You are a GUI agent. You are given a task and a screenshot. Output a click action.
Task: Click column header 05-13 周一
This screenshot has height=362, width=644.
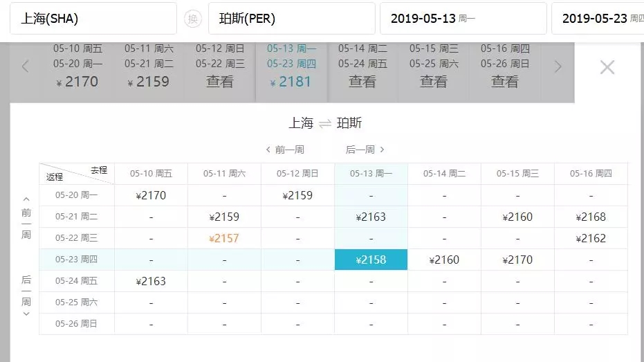coord(371,174)
